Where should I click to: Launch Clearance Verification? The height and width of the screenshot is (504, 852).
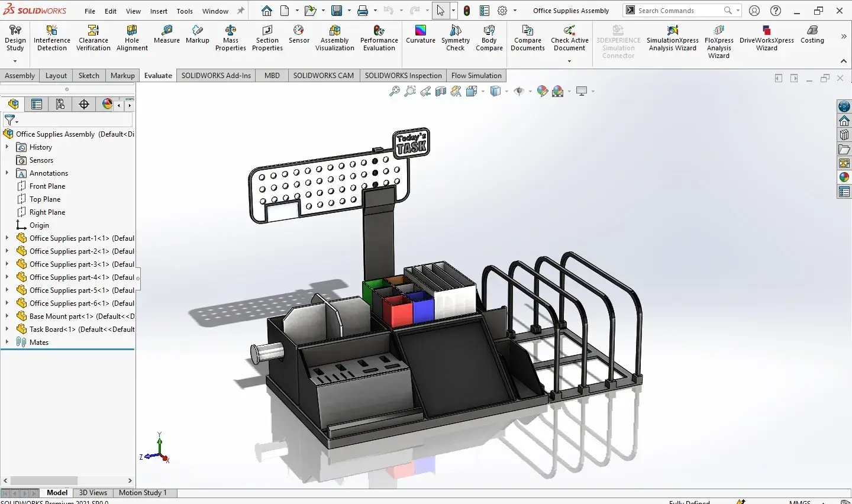93,38
